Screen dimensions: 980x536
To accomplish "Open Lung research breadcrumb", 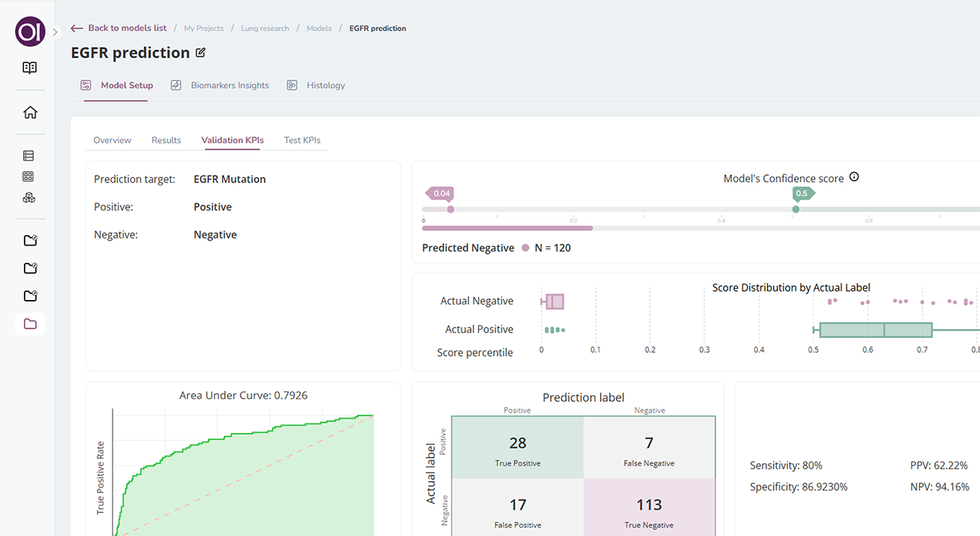I will point(264,28).
